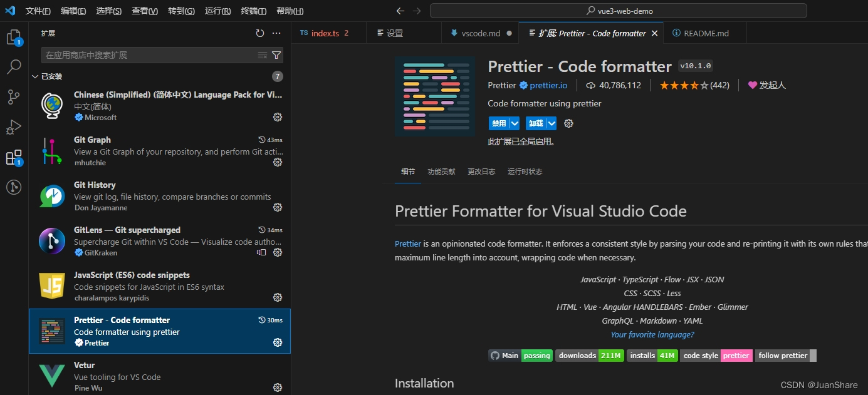868x395 pixels.
Task: Open the prettier.io publisher link
Action: pyautogui.click(x=548, y=85)
